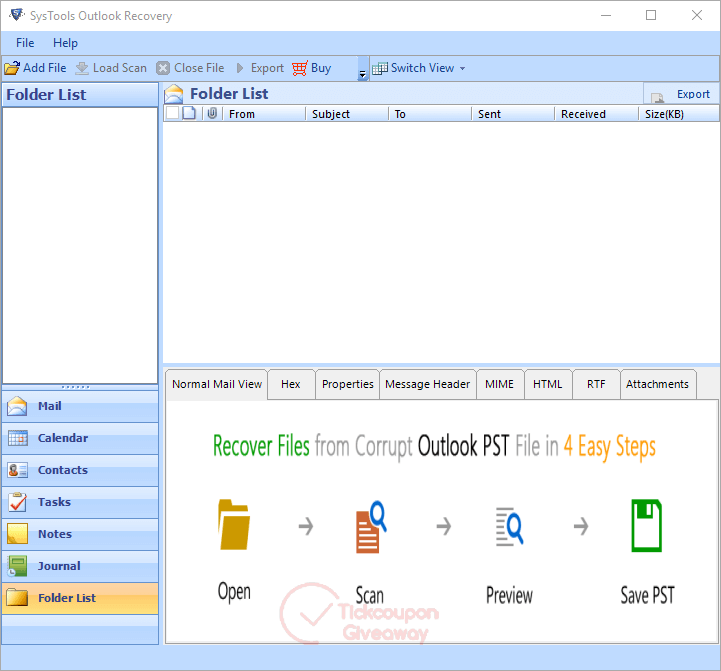
Task: Sort by the Size(KB) column header
Action: [679, 114]
